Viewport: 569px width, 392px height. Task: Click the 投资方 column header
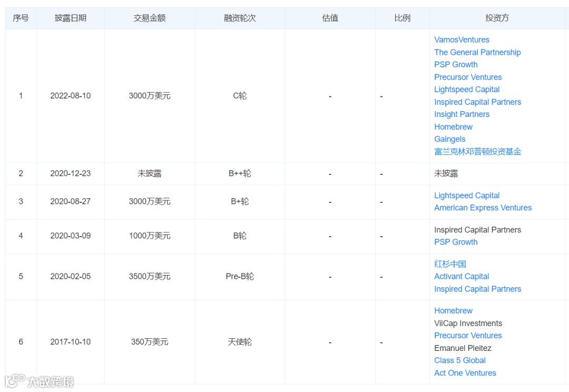point(497,18)
